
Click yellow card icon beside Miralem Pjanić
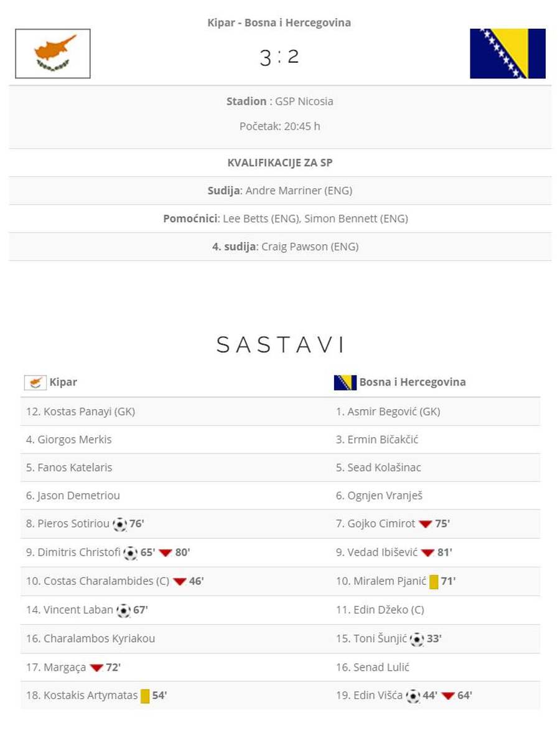(434, 582)
